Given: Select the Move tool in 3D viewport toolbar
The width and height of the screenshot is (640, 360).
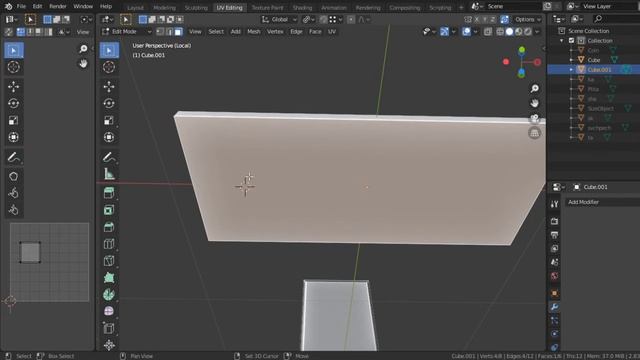Looking at the screenshot, I should pos(109,87).
